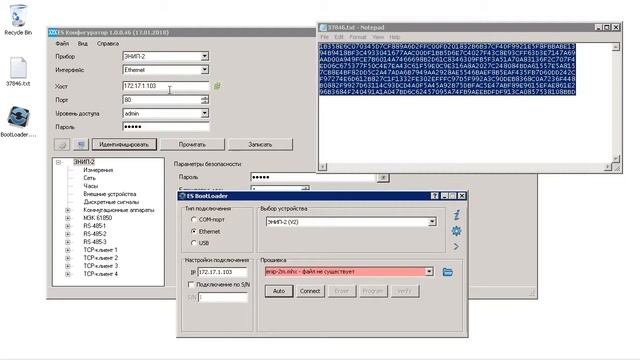Click the Хост address field
The image size is (640, 360).
click(166, 86)
